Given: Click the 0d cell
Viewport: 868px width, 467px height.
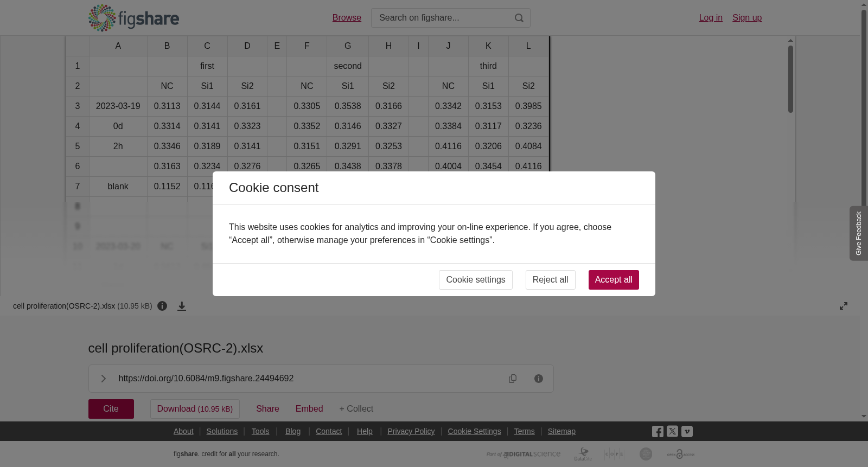Looking at the screenshot, I should coord(118,126).
